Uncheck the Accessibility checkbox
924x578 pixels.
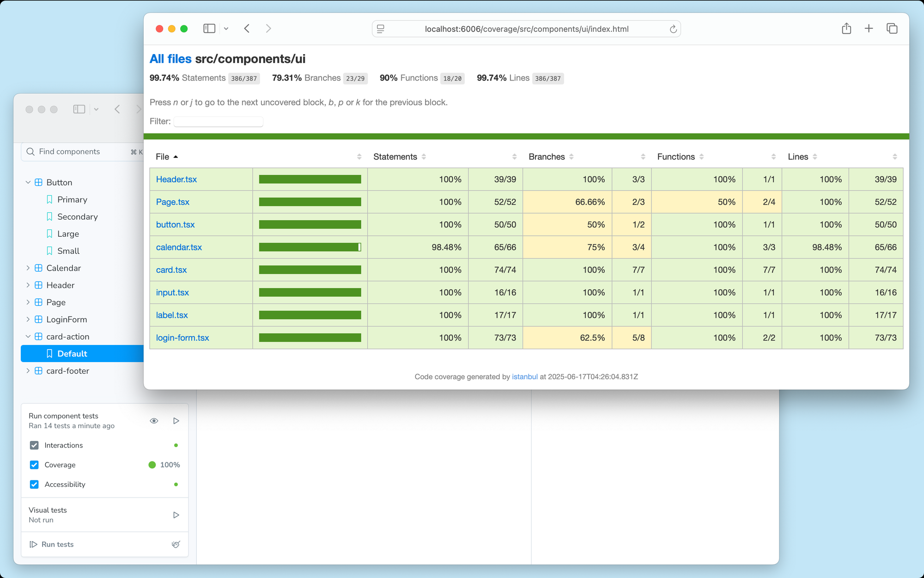tap(34, 484)
